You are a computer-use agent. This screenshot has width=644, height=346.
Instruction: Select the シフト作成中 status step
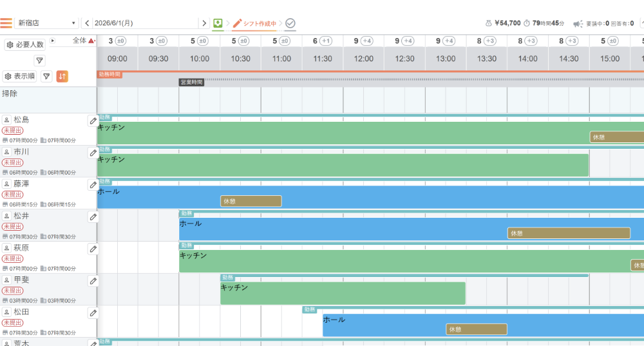click(254, 23)
